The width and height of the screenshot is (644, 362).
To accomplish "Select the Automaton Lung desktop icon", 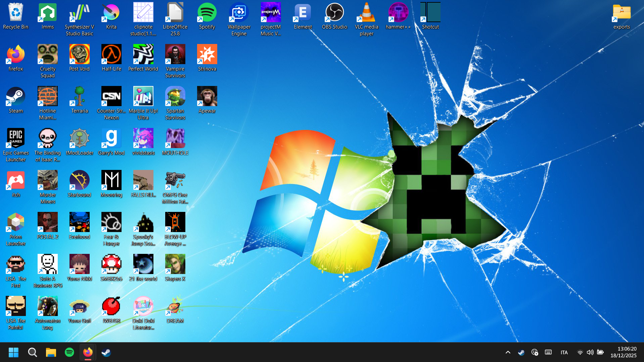I will click(47, 313).
